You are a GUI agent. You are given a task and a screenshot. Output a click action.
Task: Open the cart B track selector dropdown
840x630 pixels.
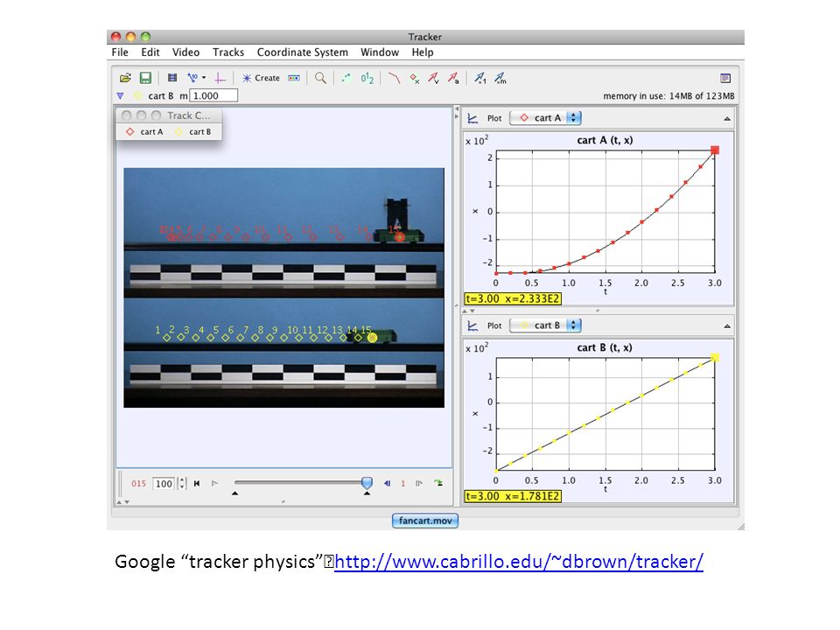(x=545, y=325)
